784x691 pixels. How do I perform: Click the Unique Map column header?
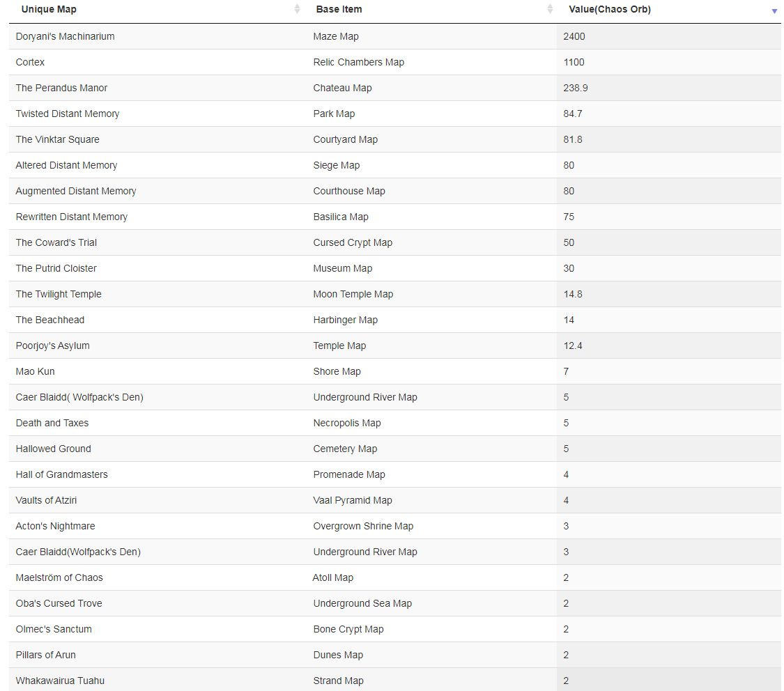(49, 9)
